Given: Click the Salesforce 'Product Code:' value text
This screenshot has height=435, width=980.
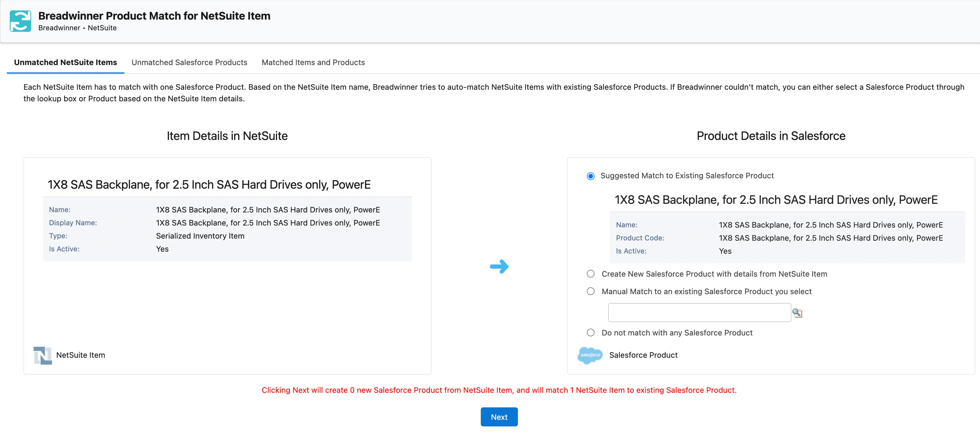Looking at the screenshot, I should point(831,238).
